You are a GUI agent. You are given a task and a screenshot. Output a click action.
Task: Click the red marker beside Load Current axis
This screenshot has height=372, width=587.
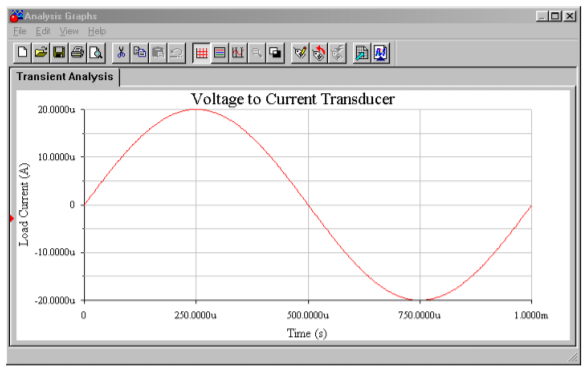point(12,218)
